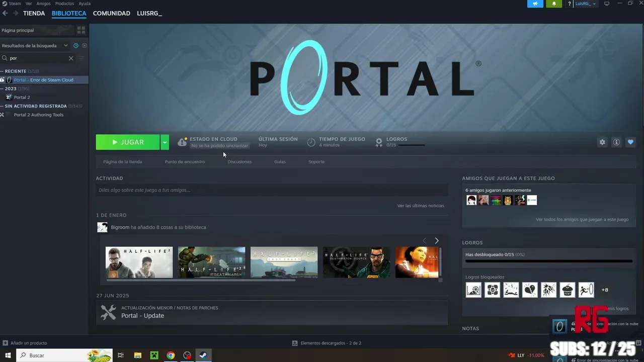
Task: Click the Half-Life 2 Deathmatch thumbnail
Action: point(211,262)
